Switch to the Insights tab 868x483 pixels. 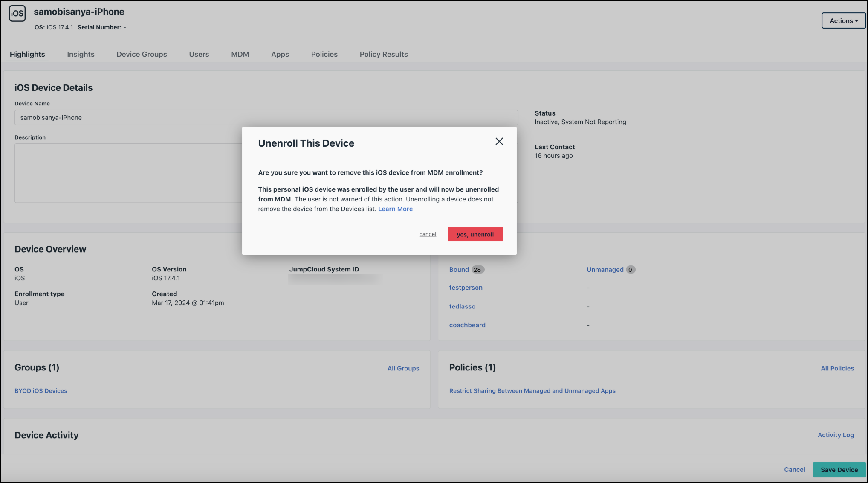(x=81, y=54)
